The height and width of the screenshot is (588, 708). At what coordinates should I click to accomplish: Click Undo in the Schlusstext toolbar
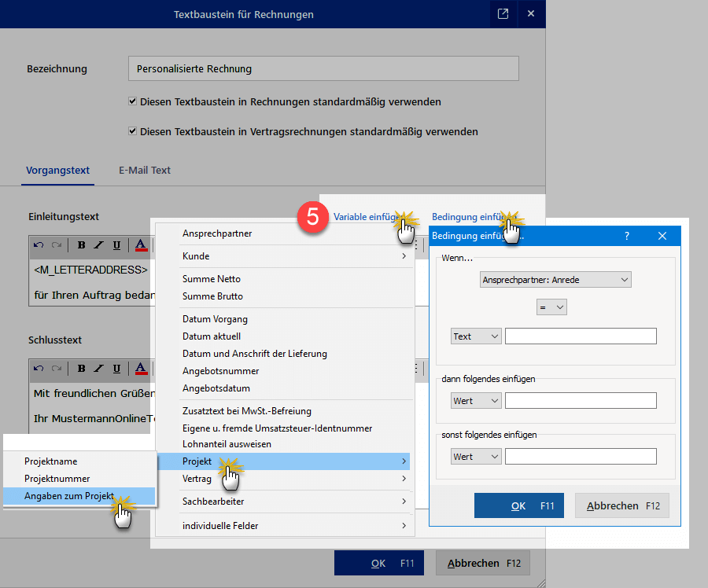39,368
